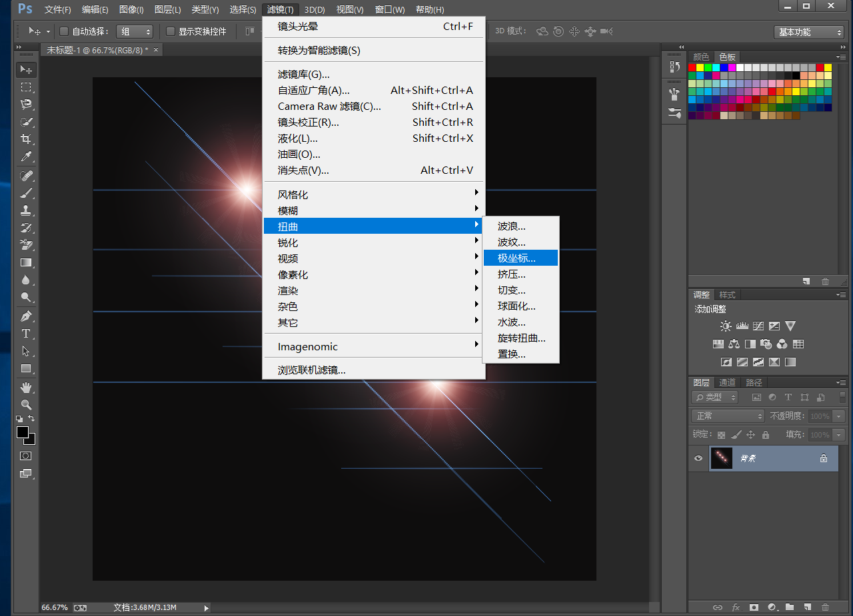Switch to the 通道 tab
853x616 pixels.
click(727, 383)
